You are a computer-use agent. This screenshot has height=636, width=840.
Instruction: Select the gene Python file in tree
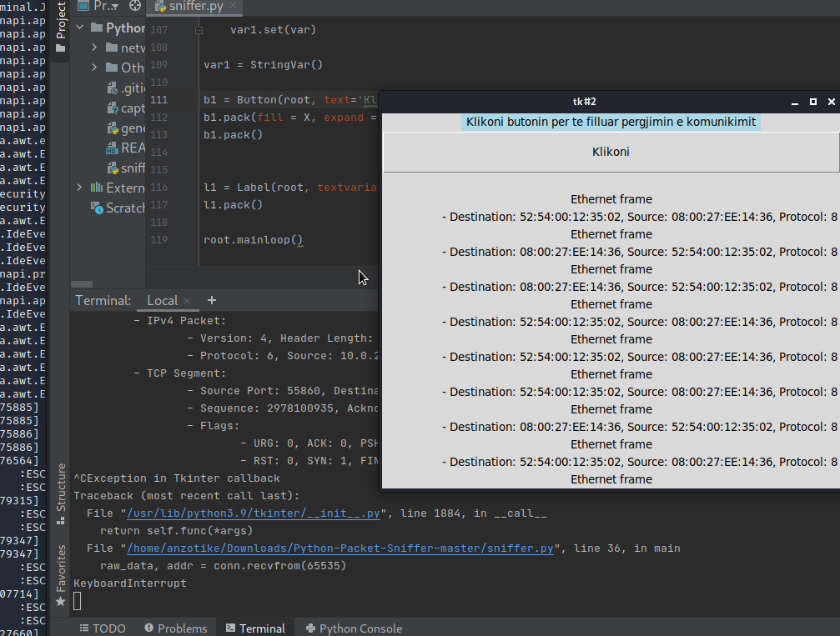126,128
